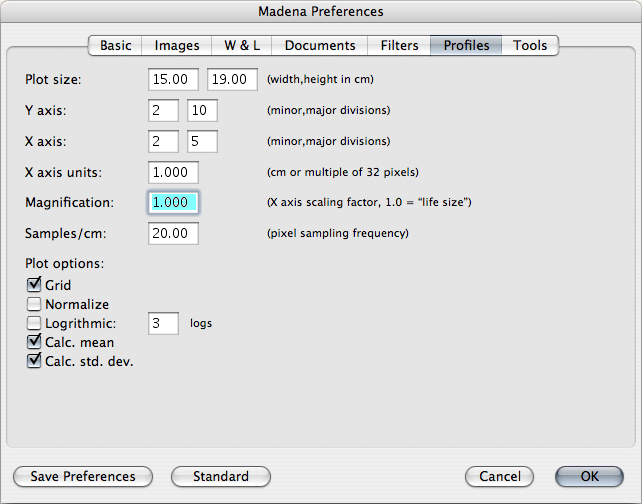Reset with the Standard button

click(x=221, y=477)
